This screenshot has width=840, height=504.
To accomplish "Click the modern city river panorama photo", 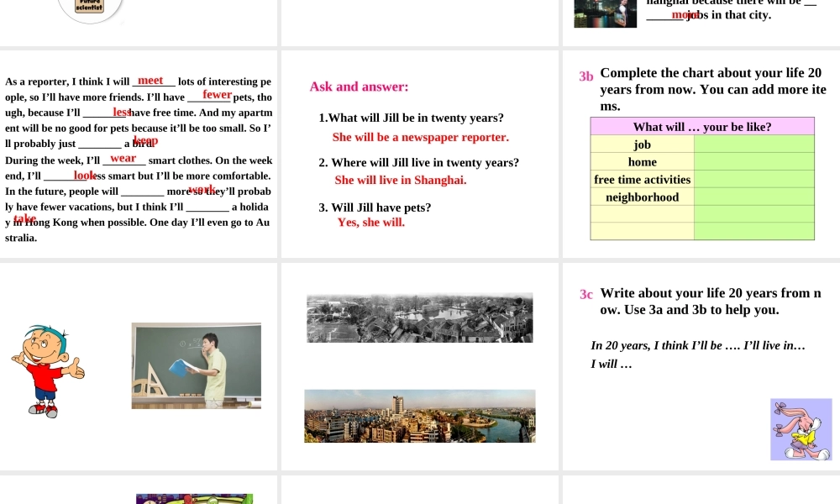I will click(419, 416).
